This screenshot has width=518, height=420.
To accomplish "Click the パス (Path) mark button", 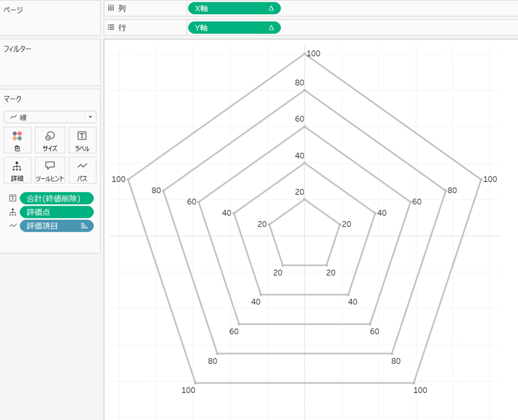I will 82,169.
